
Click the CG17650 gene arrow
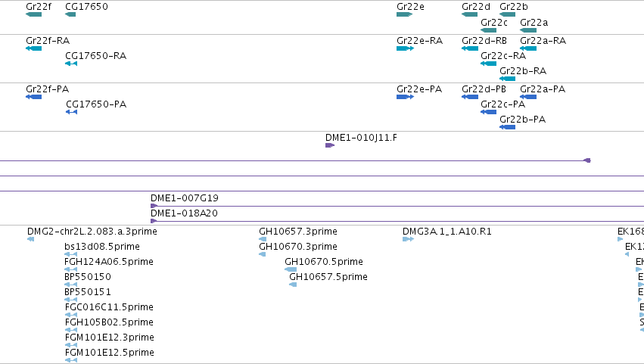70,14
